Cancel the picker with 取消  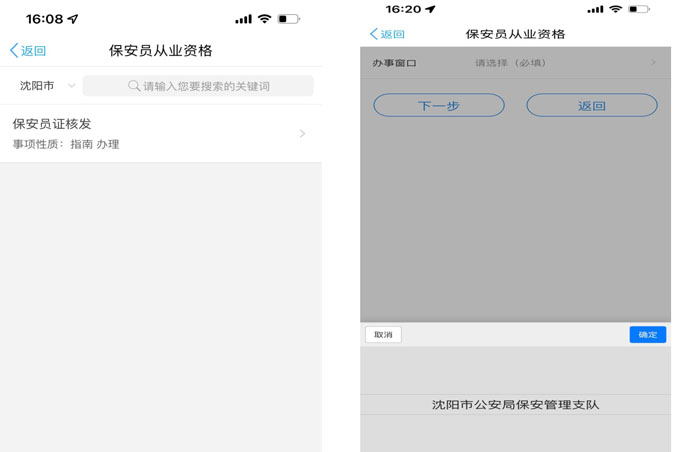pos(383,334)
